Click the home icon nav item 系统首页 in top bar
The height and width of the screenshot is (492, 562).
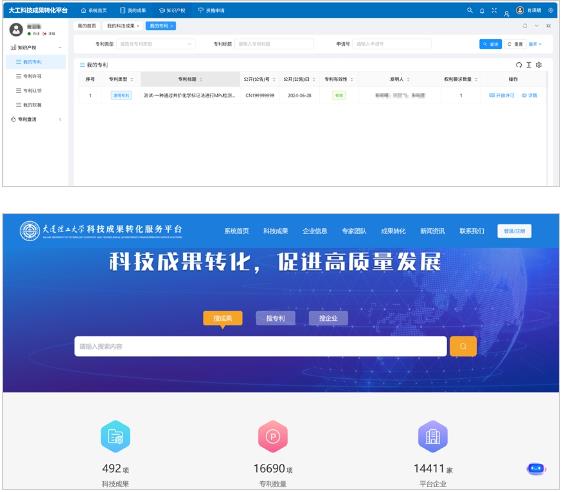click(x=94, y=10)
